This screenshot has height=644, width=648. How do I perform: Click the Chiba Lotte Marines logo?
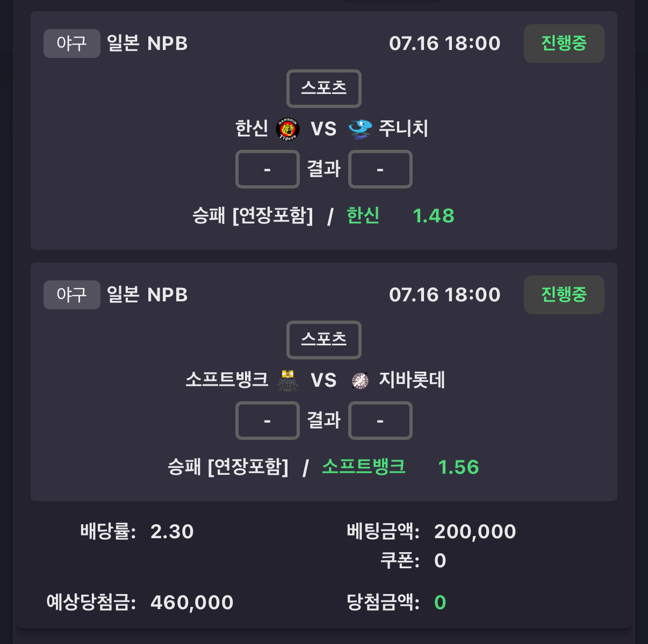coord(360,380)
